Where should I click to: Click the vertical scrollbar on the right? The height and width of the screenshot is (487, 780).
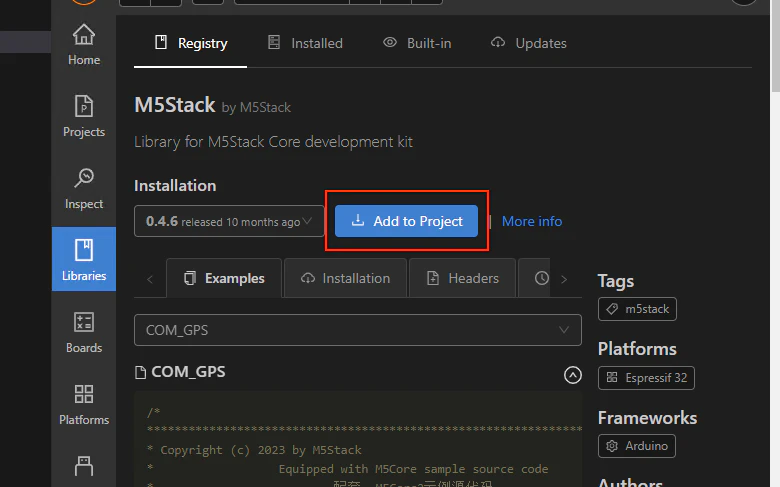coord(775,46)
